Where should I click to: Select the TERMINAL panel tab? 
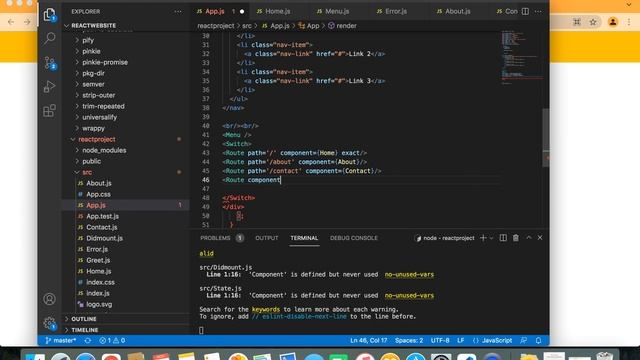[304, 238]
